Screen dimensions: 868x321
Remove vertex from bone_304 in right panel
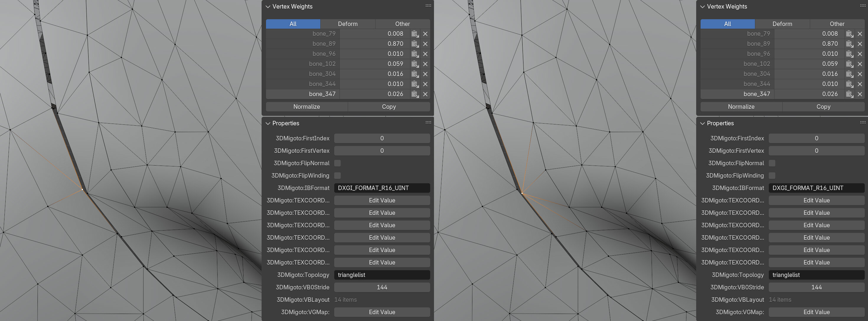click(860, 74)
